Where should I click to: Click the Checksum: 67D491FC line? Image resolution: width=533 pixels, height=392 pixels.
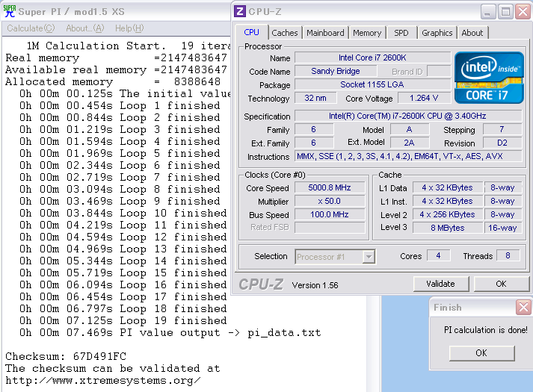[x=66, y=356]
